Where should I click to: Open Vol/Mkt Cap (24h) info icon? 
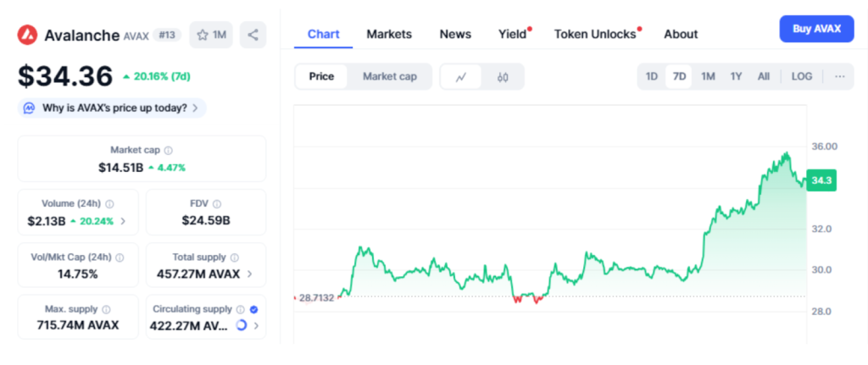[x=120, y=257]
